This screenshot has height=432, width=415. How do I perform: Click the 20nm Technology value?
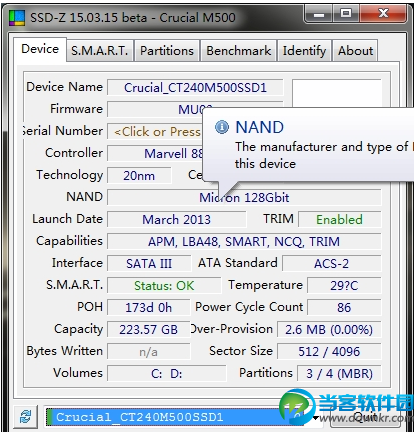tap(139, 176)
